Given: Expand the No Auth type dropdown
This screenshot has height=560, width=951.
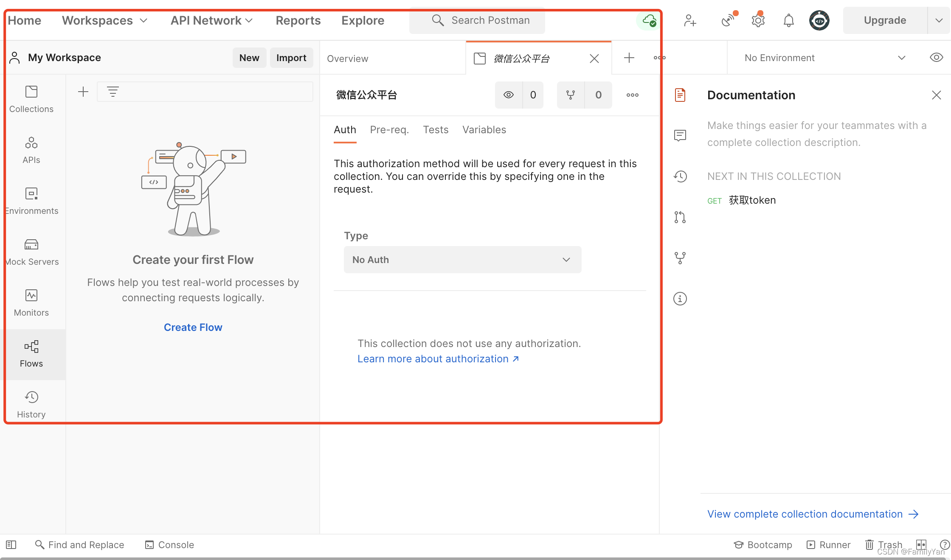Looking at the screenshot, I should point(462,260).
